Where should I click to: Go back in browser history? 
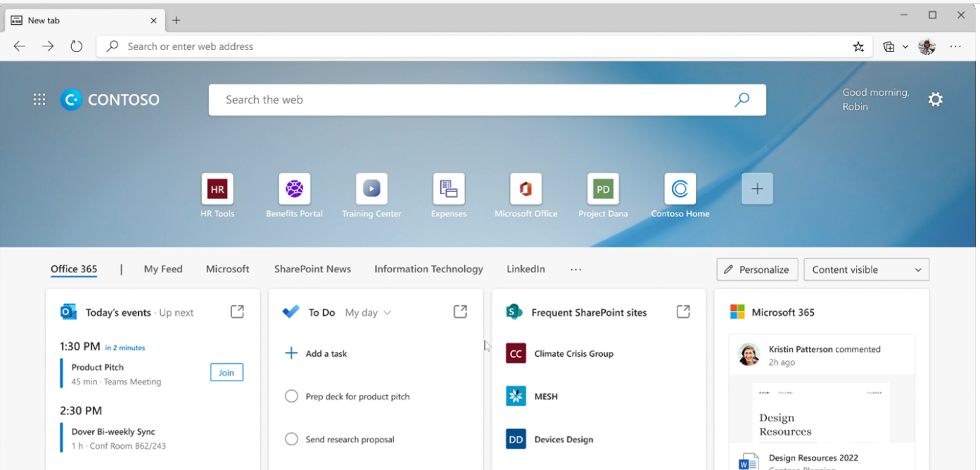19,46
